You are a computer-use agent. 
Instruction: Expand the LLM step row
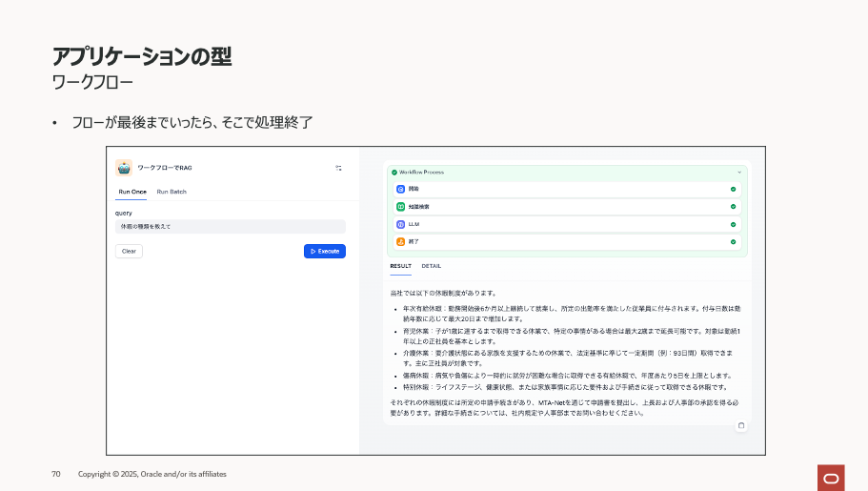(x=567, y=224)
